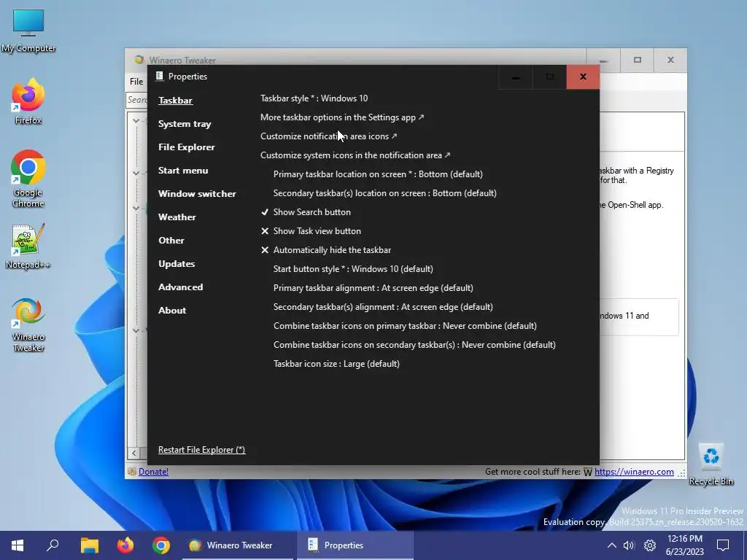
Task: Go to Updates section
Action: click(177, 264)
